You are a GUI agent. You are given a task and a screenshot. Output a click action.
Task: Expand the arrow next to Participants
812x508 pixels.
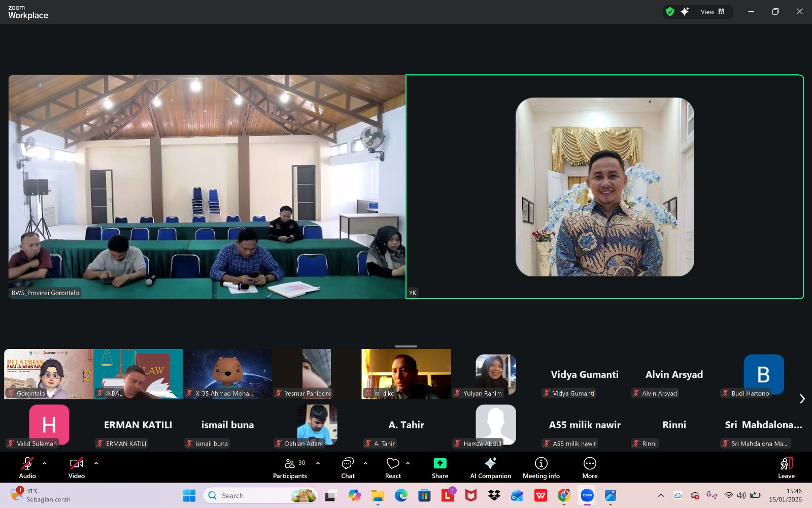[x=318, y=463]
